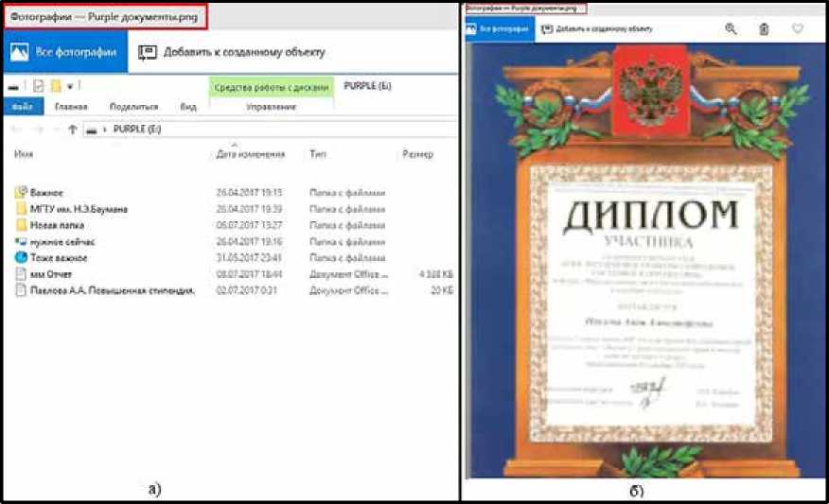Switch to the Поделиться ribbon tab

tap(133, 107)
